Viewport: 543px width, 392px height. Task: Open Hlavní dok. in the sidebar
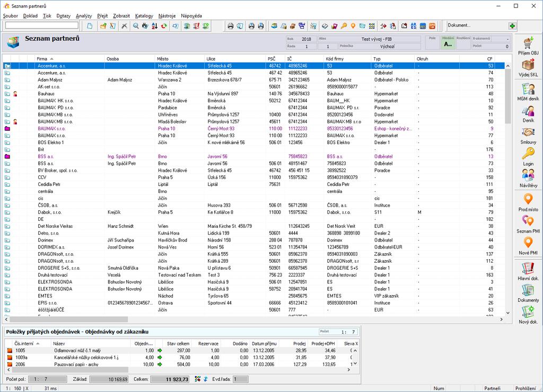(528, 271)
